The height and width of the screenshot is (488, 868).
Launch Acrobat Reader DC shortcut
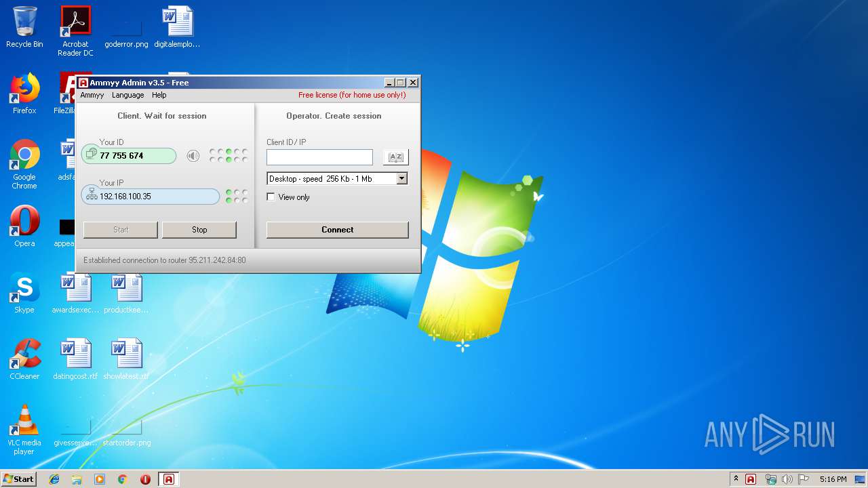75,31
